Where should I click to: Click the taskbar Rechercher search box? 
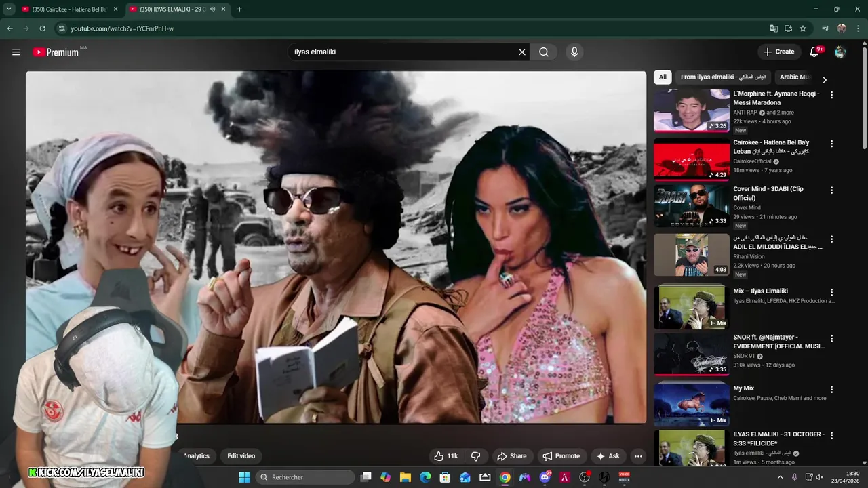point(306,477)
